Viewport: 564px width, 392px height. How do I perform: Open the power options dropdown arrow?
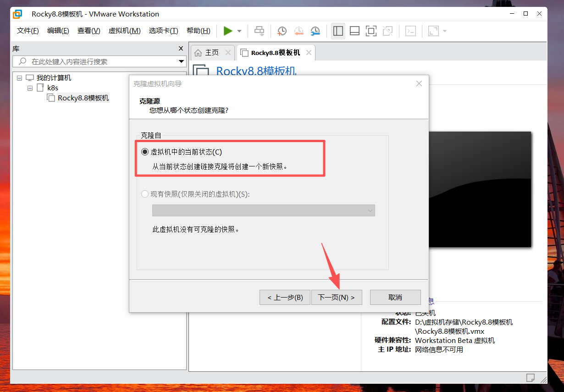click(239, 31)
